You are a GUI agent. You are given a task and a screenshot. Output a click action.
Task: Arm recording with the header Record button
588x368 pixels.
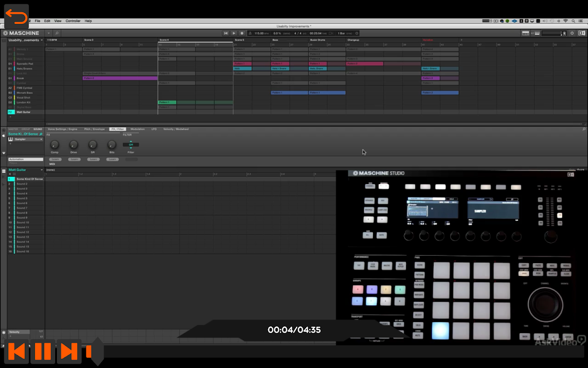tap(242, 33)
